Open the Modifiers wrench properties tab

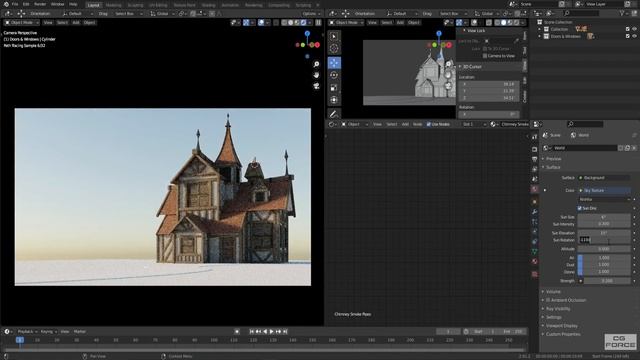(534, 212)
